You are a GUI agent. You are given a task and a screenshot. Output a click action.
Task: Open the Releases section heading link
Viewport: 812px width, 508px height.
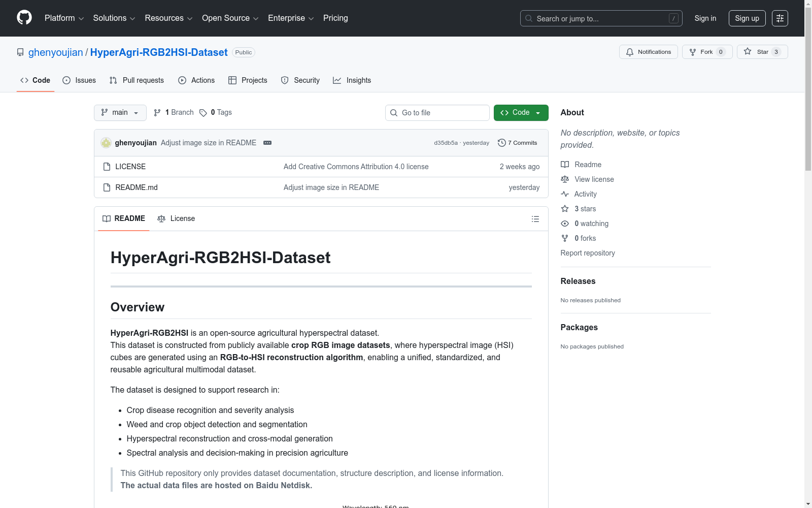(578, 281)
